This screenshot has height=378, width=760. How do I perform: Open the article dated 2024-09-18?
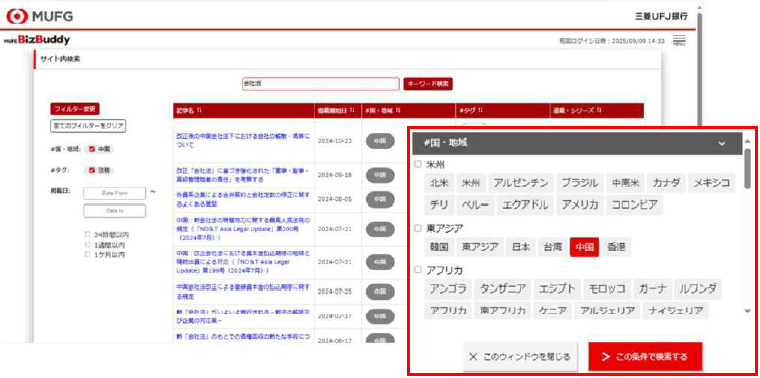(243, 175)
